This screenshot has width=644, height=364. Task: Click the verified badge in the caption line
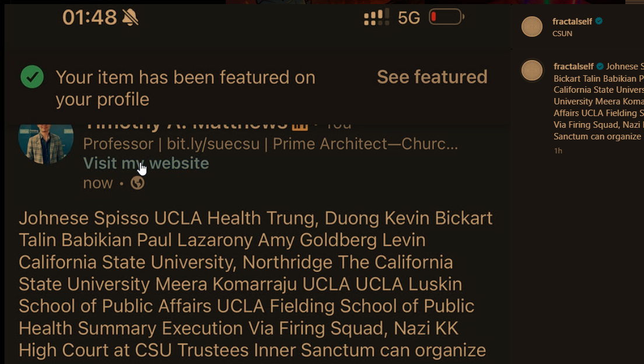click(x=600, y=66)
